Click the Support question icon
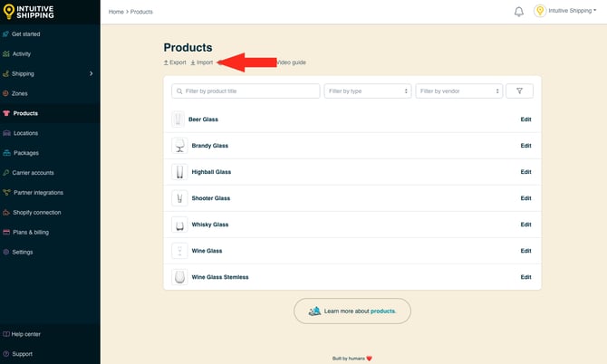Screen dimensions: 607x364 point(5,354)
